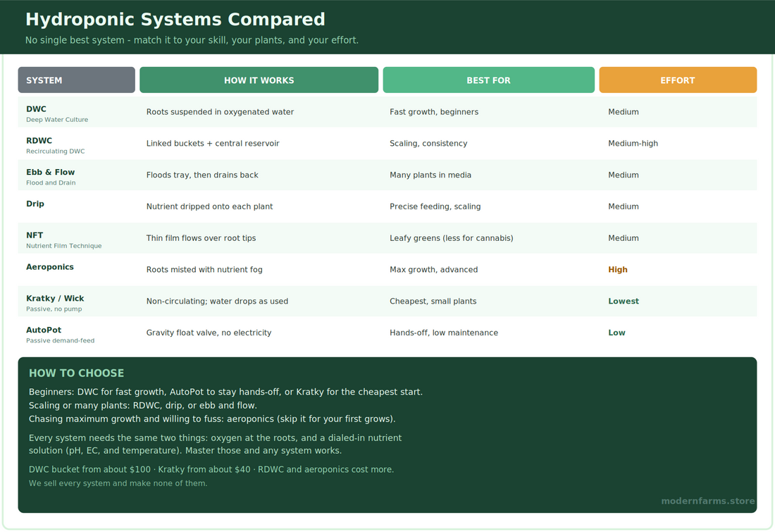775x532 pixels.
Task: Click the 'Scaling or many plants' line
Action: click(143, 405)
